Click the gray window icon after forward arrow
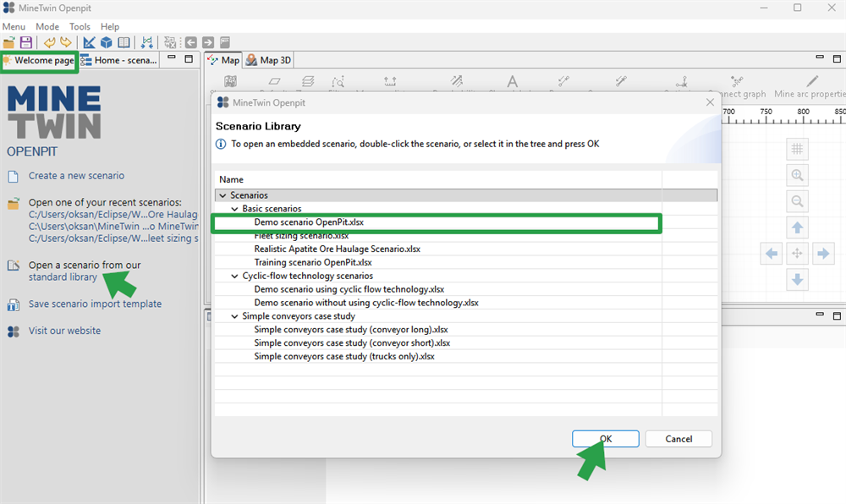This screenshot has height=504, width=846. [225, 42]
